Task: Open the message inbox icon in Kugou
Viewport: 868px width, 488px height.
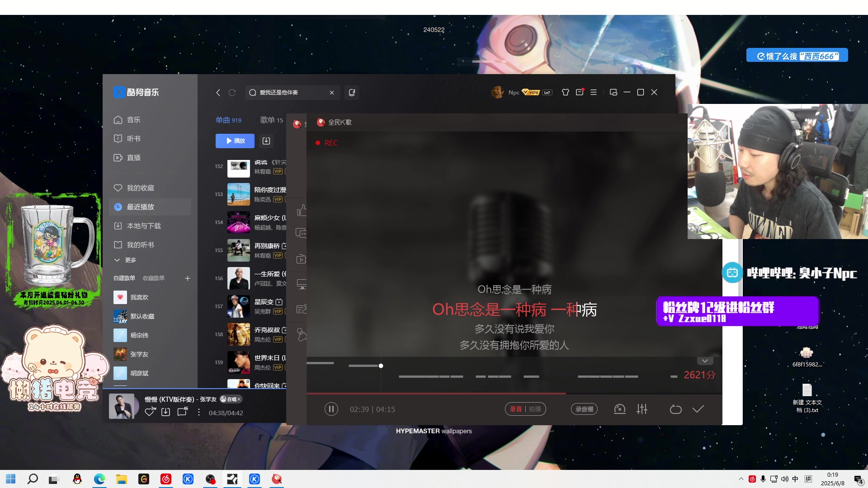Action: click(580, 92)
